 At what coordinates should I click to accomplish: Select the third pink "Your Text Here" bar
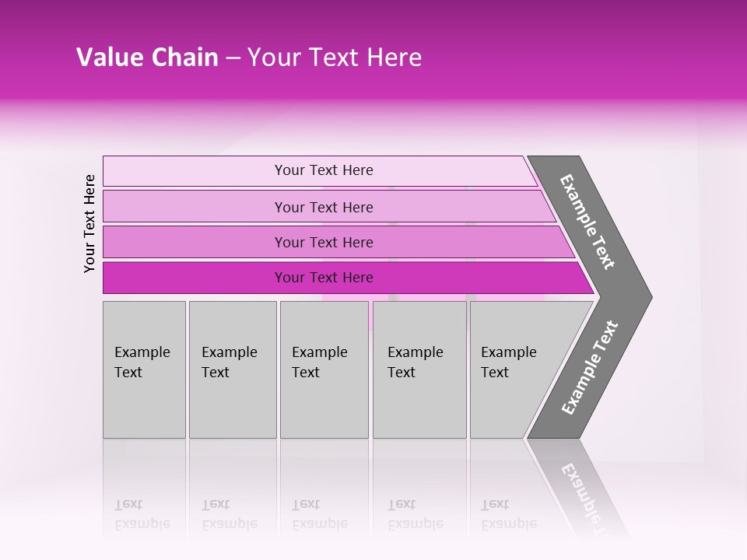coord(195,242)
